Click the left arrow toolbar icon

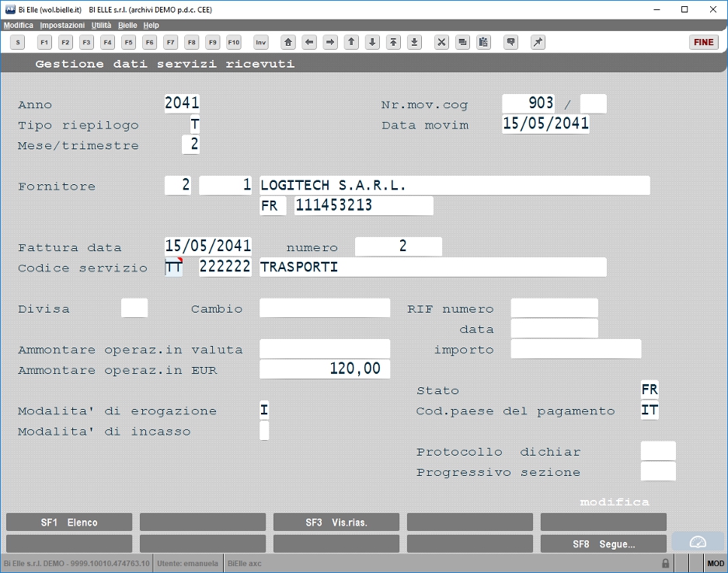[309, 42]
